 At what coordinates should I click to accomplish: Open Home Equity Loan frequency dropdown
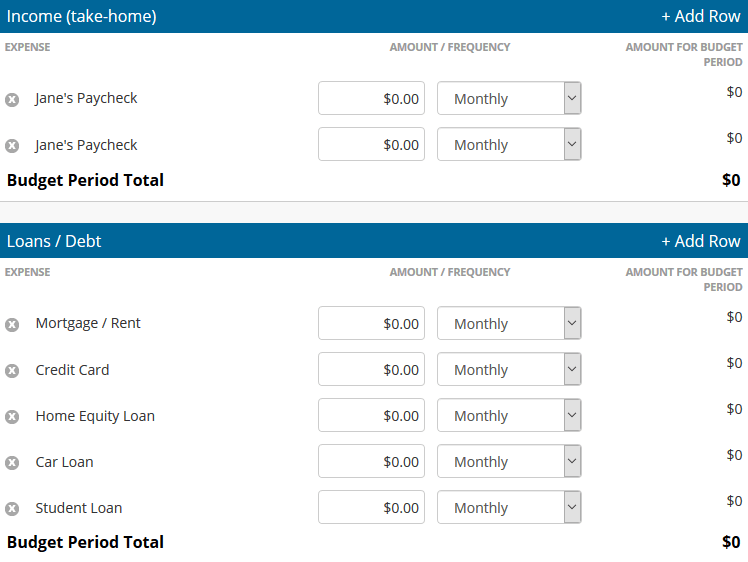(509, 415)
